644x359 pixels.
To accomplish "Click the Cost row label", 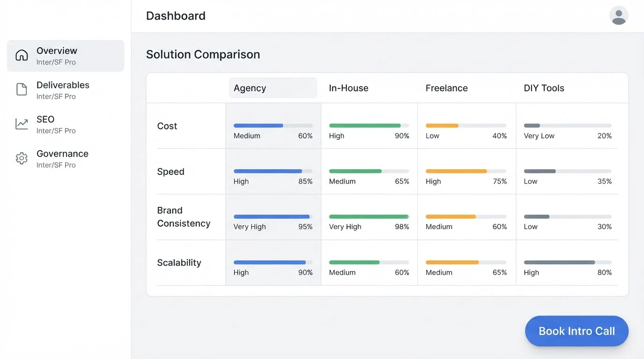I will 167,126.
